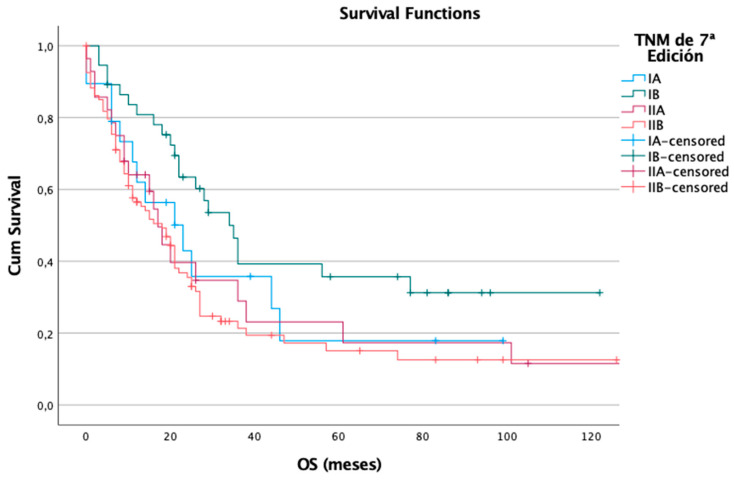Viewport: 734px width, 481px height.
Task: Click the 1,0 tick label on y-axis
Action: [44, 46]
